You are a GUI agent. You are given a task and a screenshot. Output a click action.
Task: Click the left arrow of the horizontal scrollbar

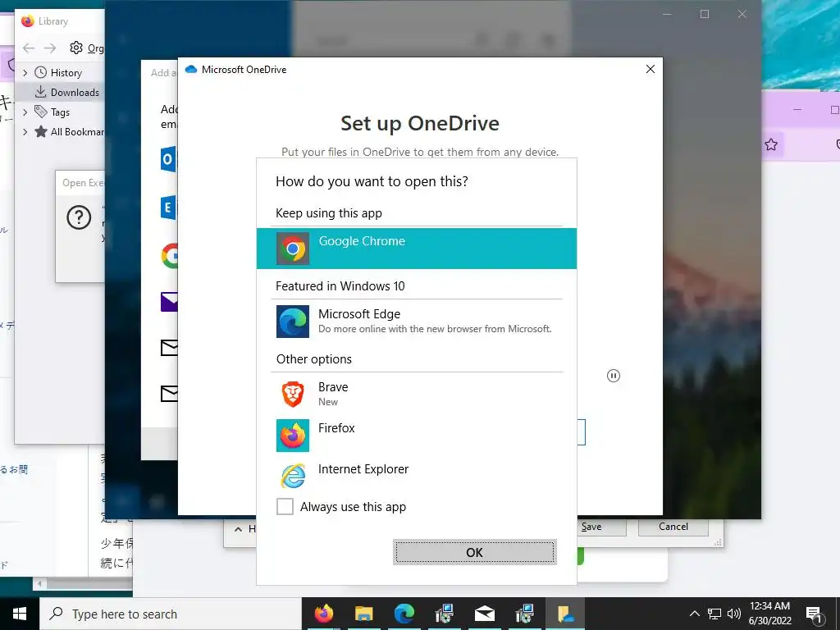coord(39,583)
